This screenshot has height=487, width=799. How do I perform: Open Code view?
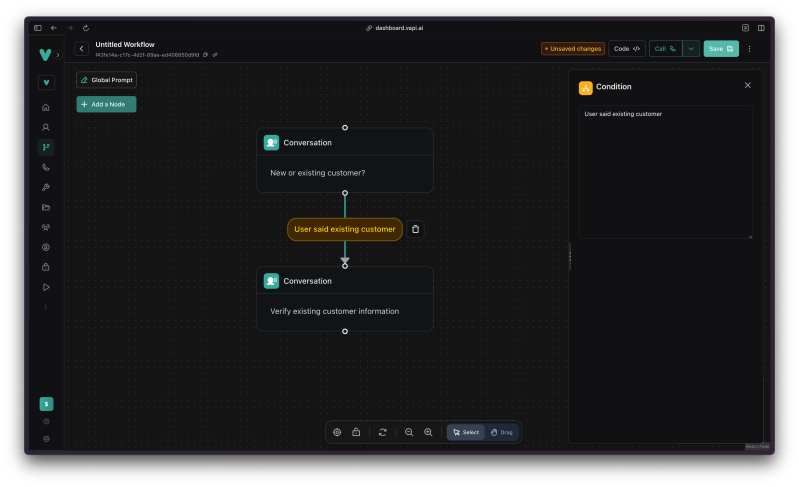(x=627, y=49)
